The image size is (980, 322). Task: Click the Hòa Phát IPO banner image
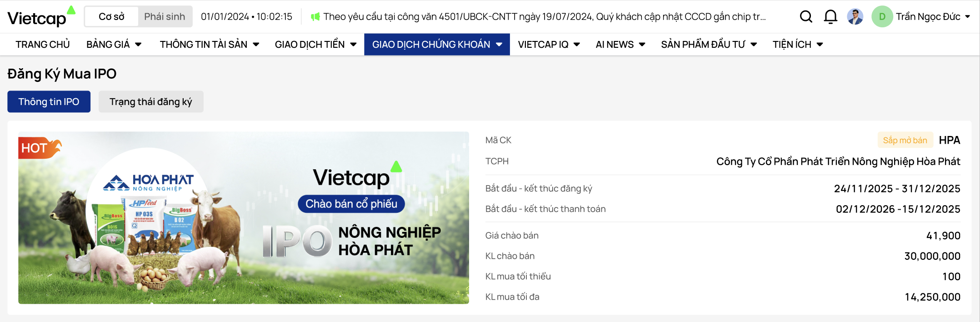coord(244,218)
